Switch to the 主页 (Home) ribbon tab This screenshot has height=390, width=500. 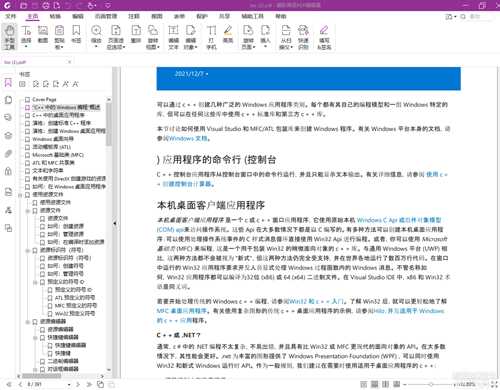coord(33,16)
